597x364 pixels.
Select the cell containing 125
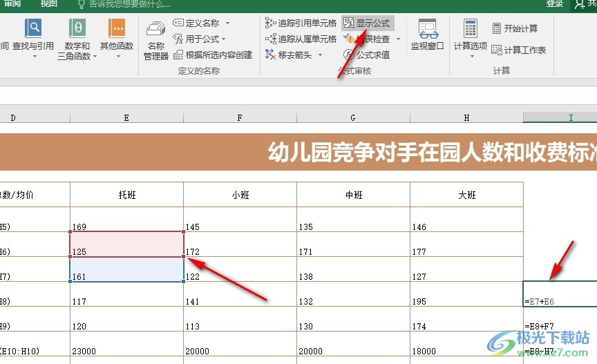126,244
